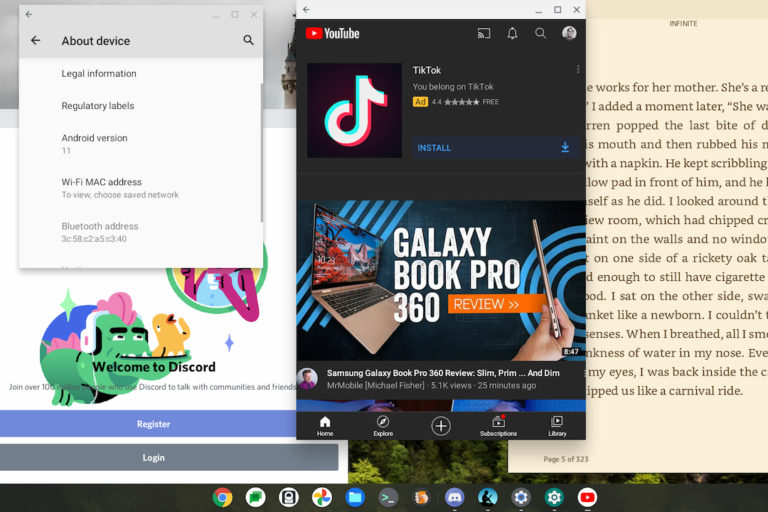Play the Galaxy Book Pro 360 review video
Viewport: 768px width, 512px height.
click(441, 280)
